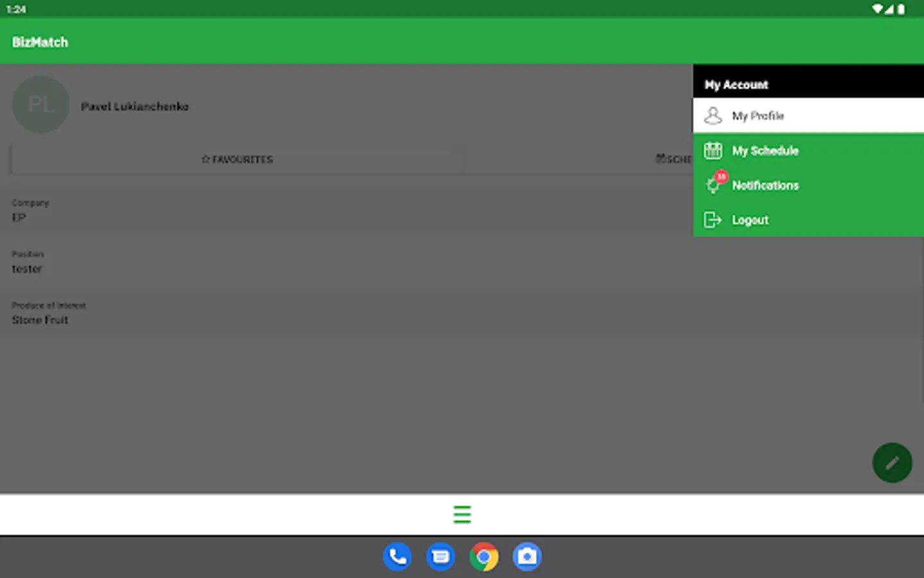
Task: Click the battery status icon
Action: click(x=901, y=9)
